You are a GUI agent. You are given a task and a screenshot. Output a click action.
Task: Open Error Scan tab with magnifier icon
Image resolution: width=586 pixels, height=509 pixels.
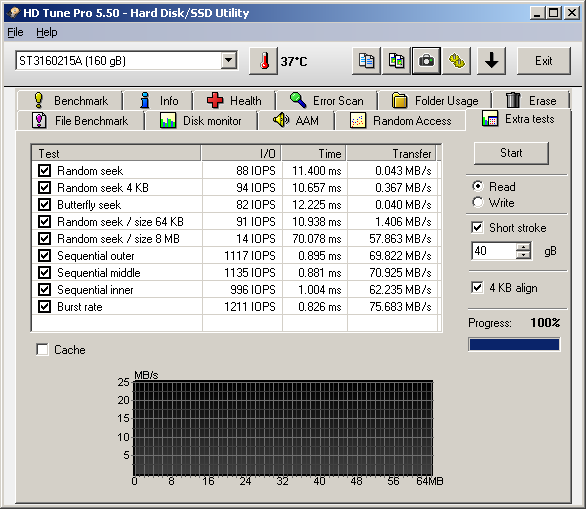[326, 101]
